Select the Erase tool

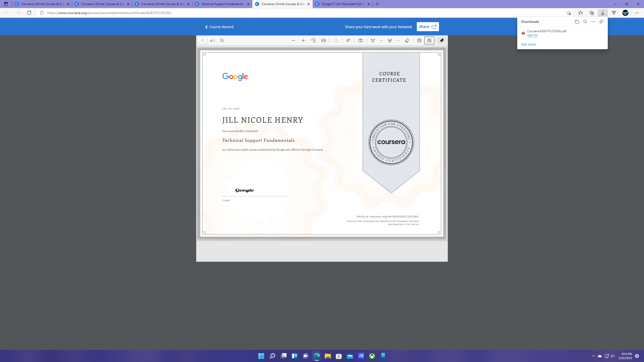[407, 40]
